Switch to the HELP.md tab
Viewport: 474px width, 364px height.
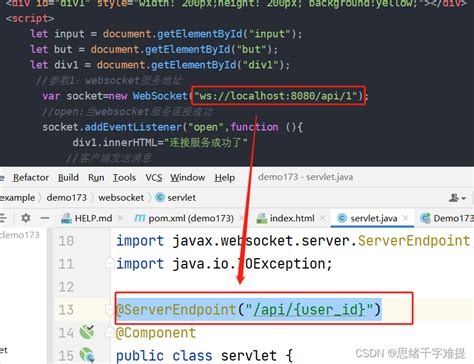pyautogui.click(x=93, y=218)
